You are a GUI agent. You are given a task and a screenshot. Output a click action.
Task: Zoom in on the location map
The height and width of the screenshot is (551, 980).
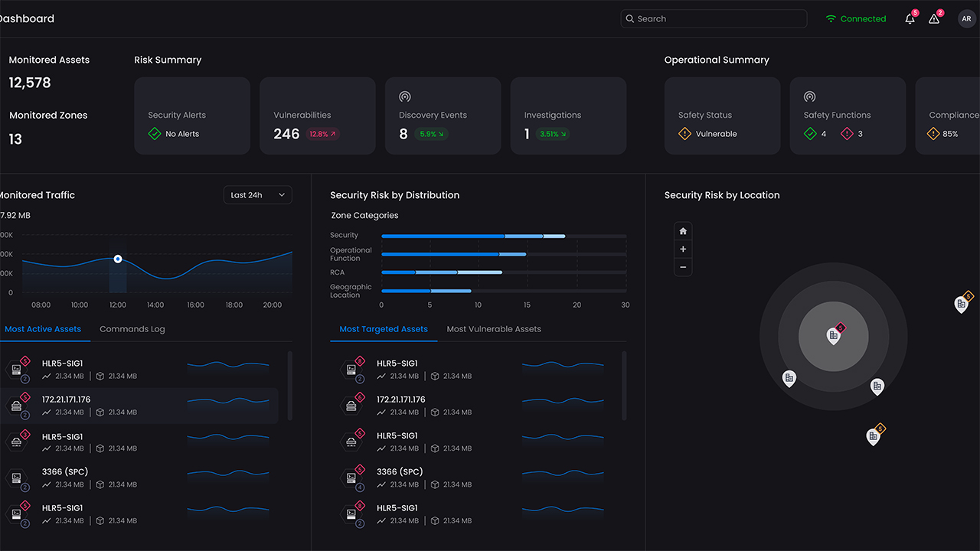click(683, 249)
